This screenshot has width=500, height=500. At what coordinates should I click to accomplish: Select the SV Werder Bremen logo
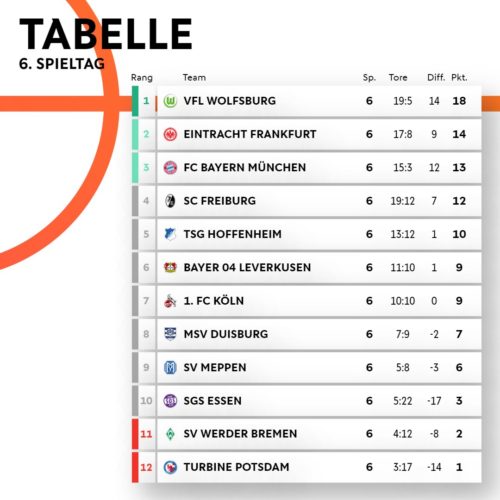(x=170, y=434)
